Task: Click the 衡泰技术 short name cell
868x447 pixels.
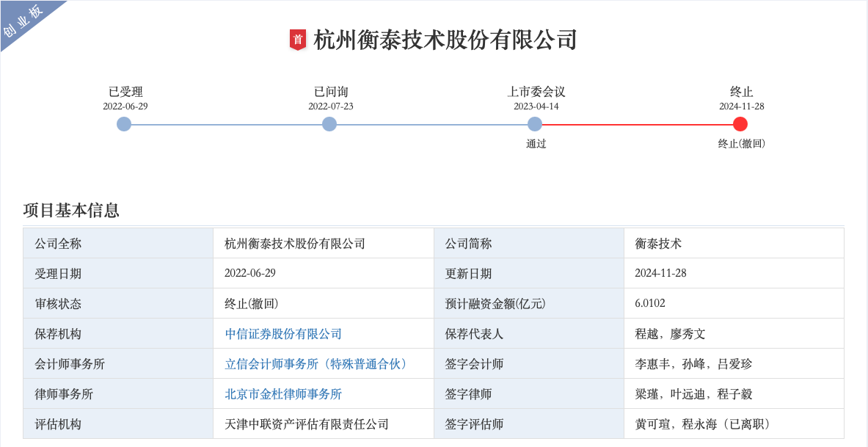Action: click(734, 243)
